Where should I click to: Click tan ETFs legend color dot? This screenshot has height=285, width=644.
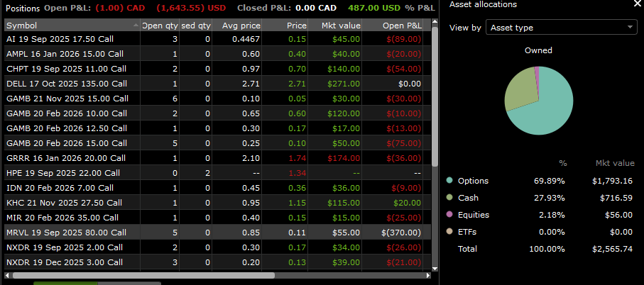click(449, 232)
